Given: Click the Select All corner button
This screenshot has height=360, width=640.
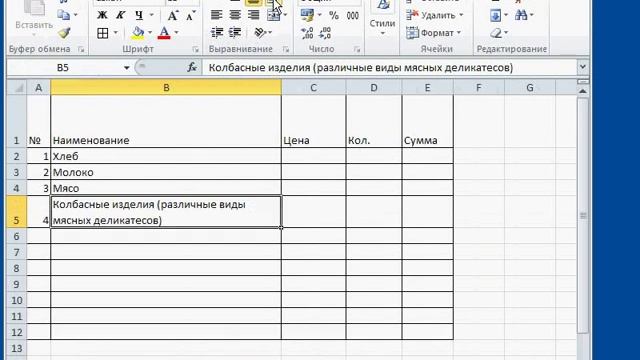Looking at the screenshot, I should [x=17, y=87].
